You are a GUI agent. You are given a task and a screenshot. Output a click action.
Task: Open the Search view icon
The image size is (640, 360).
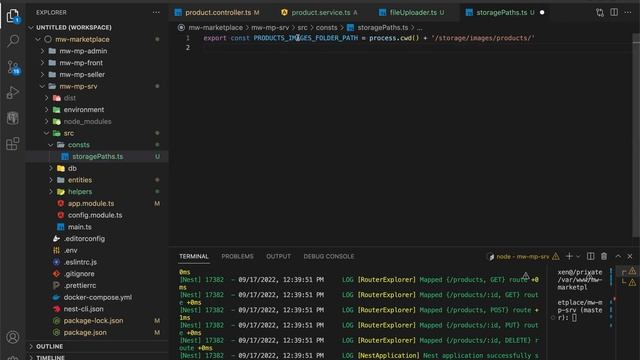tap(13, 40)
